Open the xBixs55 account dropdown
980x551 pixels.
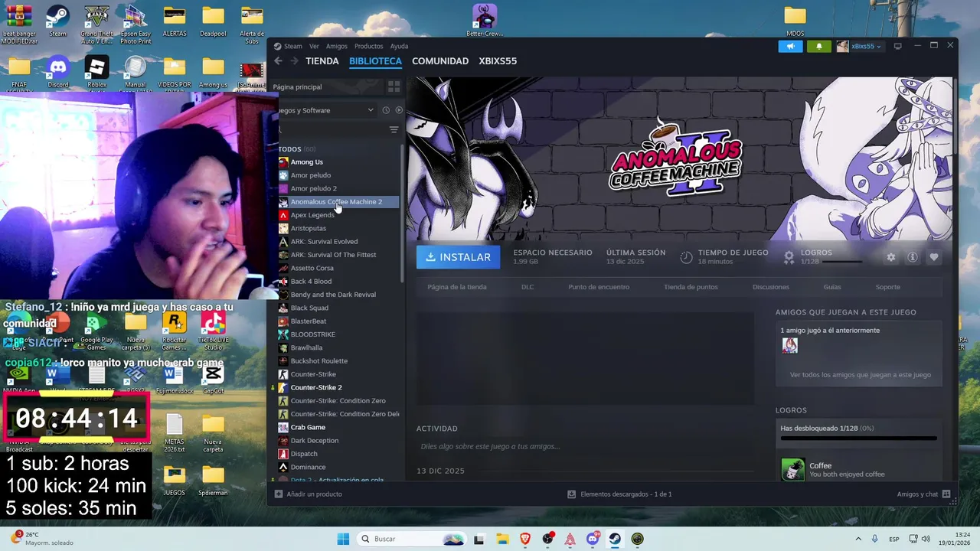[859, 46]
